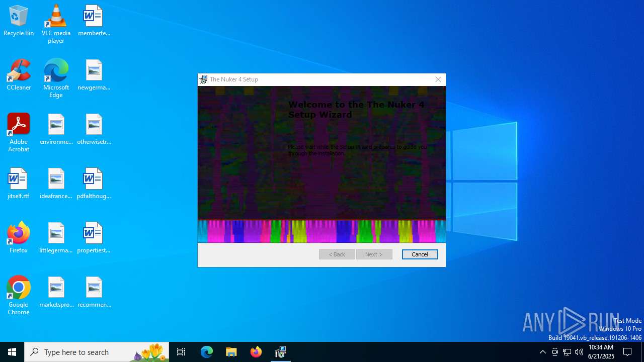Open the volume control tray icon
644x362 pixels.
pyautogui.click(x=579, y=352)
